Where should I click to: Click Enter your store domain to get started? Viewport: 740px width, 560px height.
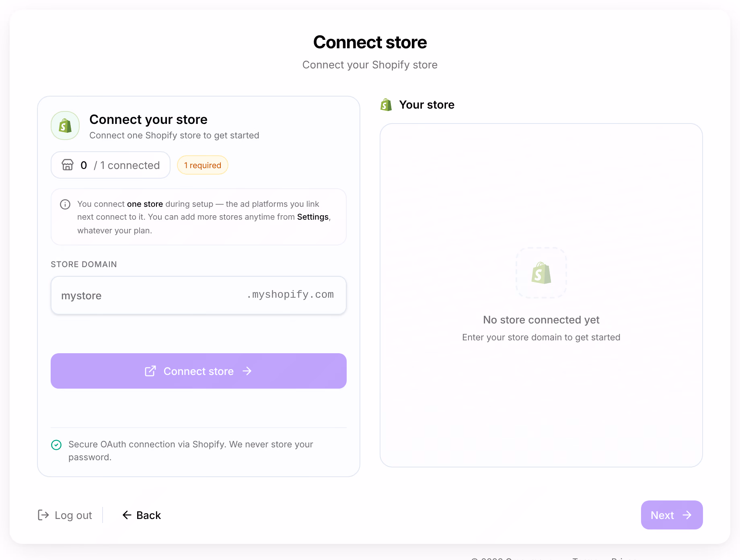pos(541,337)
